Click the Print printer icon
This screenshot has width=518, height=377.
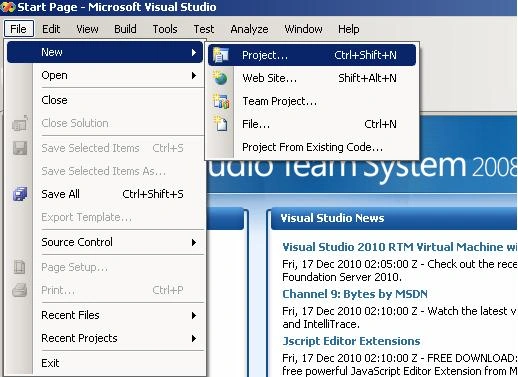click(20, 290)
